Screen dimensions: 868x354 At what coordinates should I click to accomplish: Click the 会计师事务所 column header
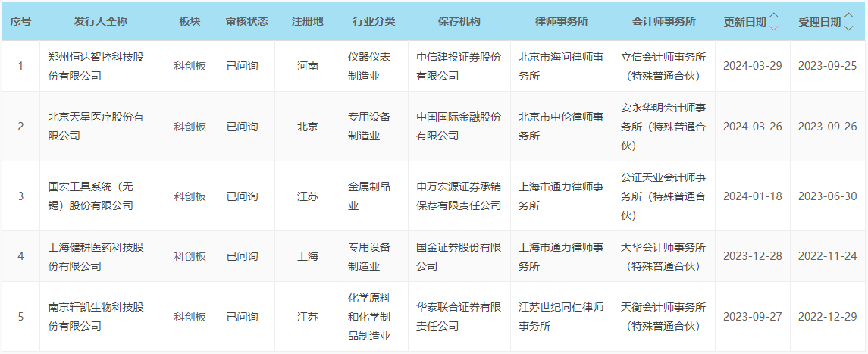[x=664, y=21]
